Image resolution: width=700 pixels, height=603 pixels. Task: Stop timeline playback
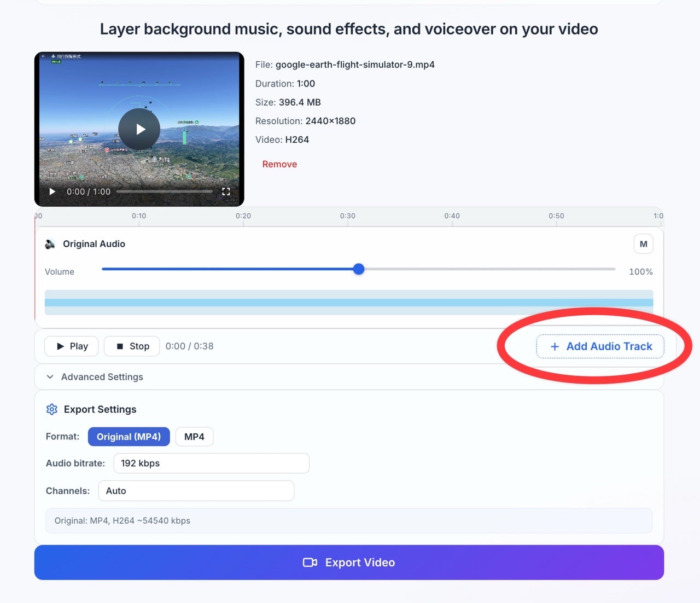pyautogui.click(x=132, y=346)
